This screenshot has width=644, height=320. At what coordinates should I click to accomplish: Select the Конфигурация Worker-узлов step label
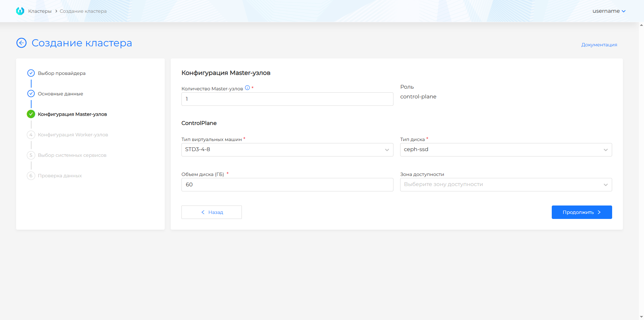click(x=73, y=135)
